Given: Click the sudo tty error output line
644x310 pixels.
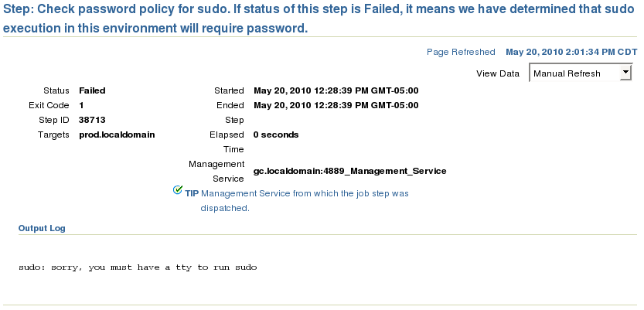Looking at the screenshot, I should pos(138,267).
